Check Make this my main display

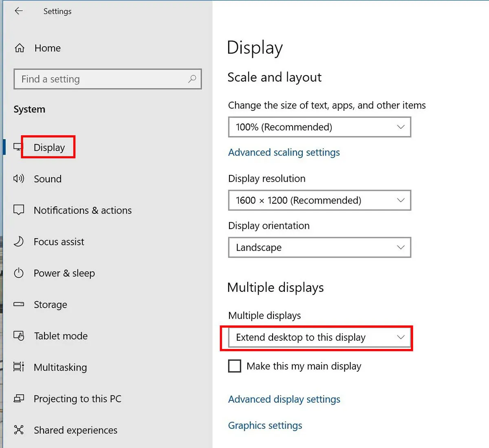[235, 366]
